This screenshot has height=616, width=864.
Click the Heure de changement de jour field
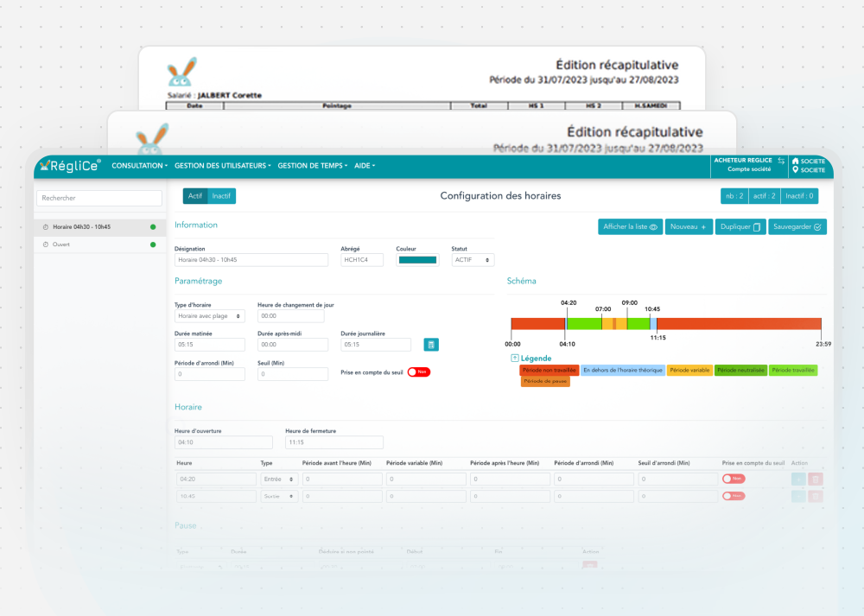[291, 316]
